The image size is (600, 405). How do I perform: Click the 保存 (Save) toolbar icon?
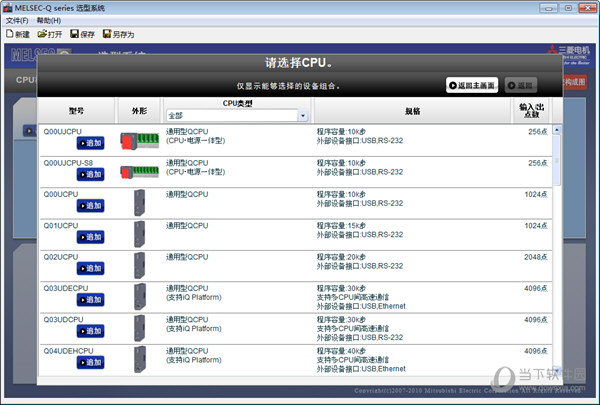coord(82,34)
